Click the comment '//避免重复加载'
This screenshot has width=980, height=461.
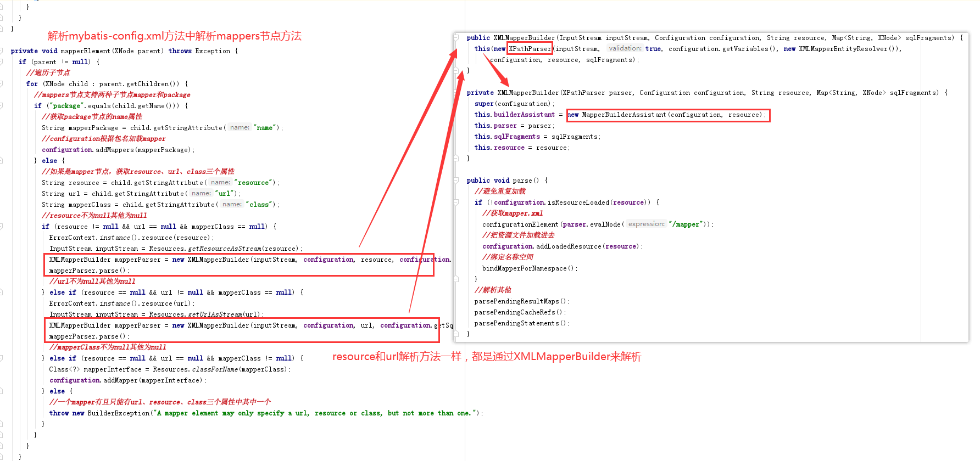(500, 192)
